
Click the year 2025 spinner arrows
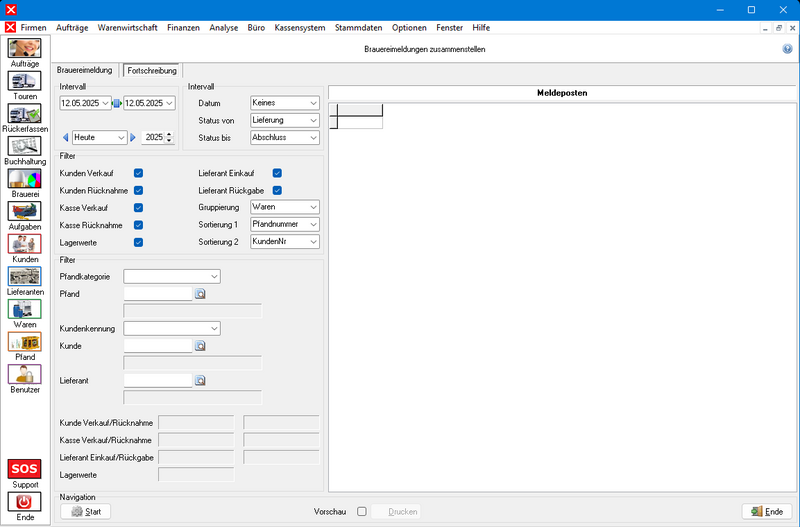170,137
